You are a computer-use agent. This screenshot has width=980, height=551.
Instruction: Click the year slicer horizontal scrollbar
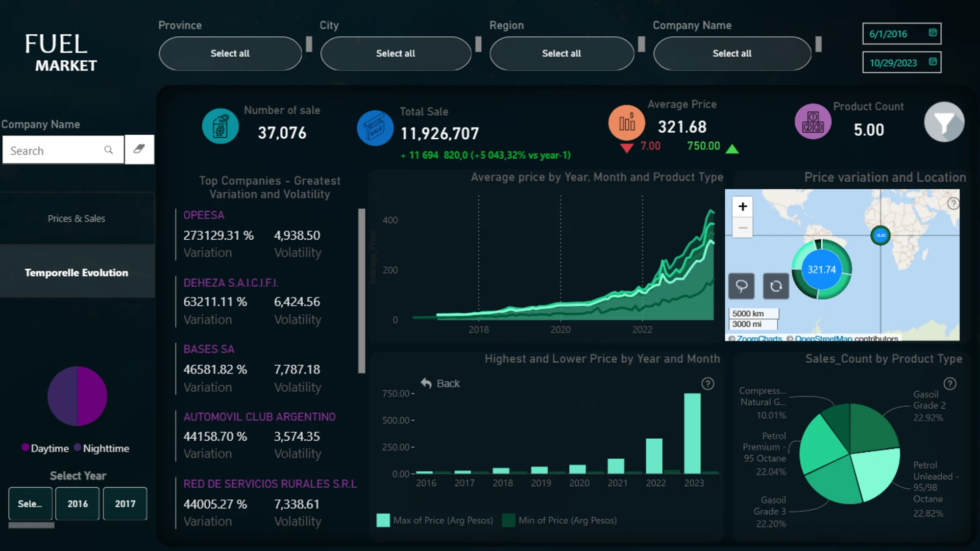(31, 525)
